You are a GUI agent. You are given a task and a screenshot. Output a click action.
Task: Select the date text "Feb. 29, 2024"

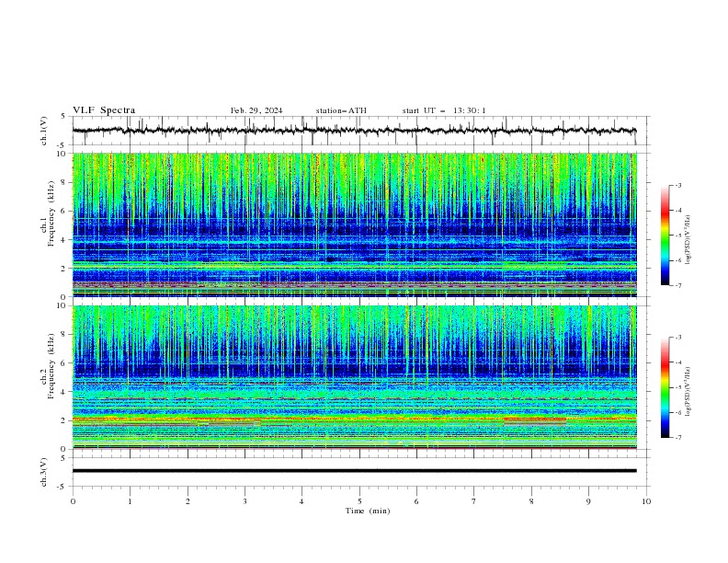pos(256,110)
